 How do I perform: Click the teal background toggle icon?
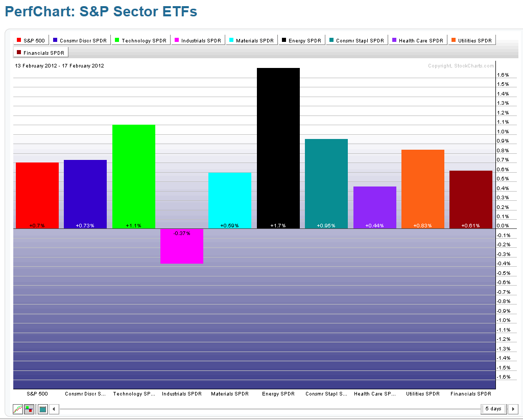click(x=42, y=409)
